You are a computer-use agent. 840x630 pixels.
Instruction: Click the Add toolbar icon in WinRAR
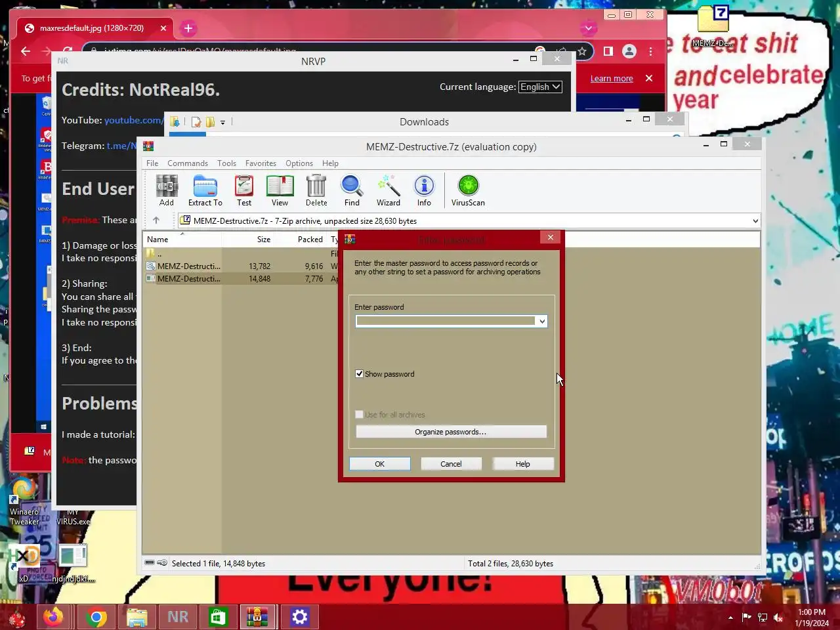167,191
